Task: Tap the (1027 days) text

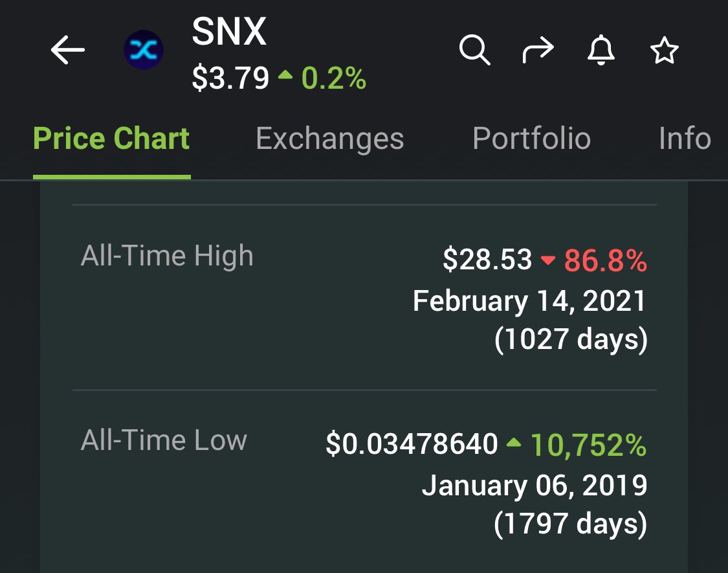Action: tap(571, 339)
